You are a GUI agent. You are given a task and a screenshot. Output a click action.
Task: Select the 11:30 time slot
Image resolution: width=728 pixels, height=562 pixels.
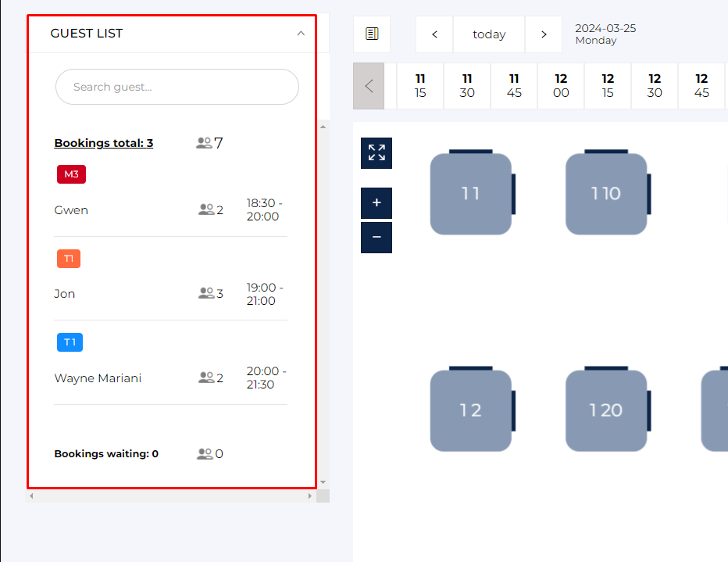(x=467, y=86)
